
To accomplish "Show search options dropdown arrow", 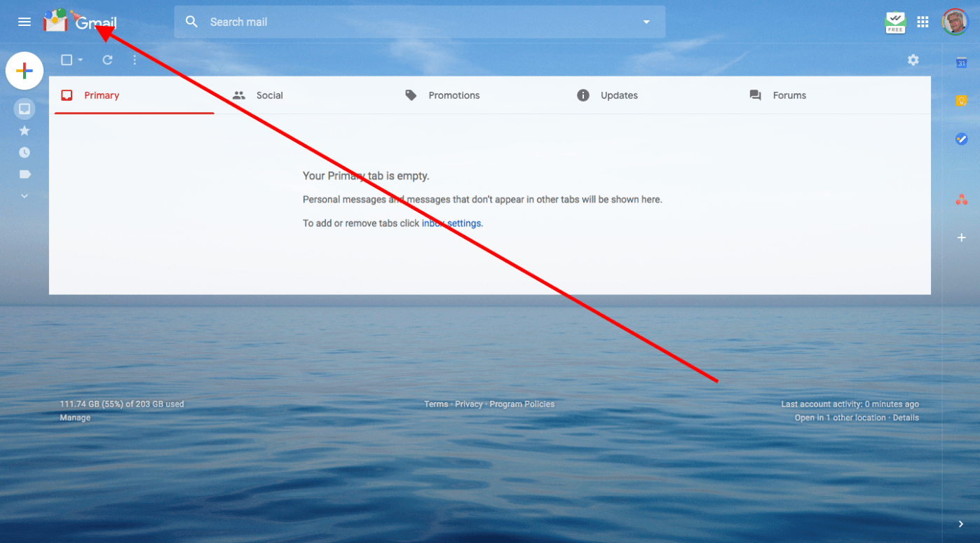I will tap(646, 22).
